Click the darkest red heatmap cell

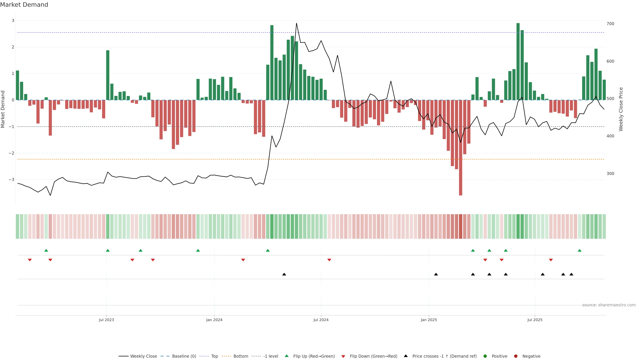(x=461, y=226)
